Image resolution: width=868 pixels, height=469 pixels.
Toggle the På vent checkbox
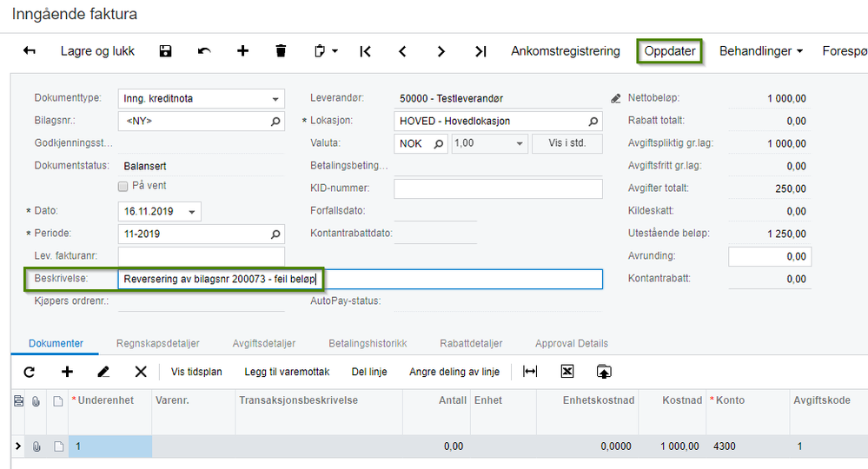(123, 187)
